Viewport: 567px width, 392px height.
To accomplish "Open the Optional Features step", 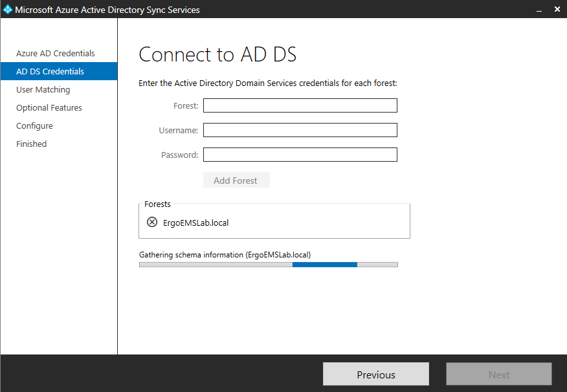I will click(x=49, y=107).
